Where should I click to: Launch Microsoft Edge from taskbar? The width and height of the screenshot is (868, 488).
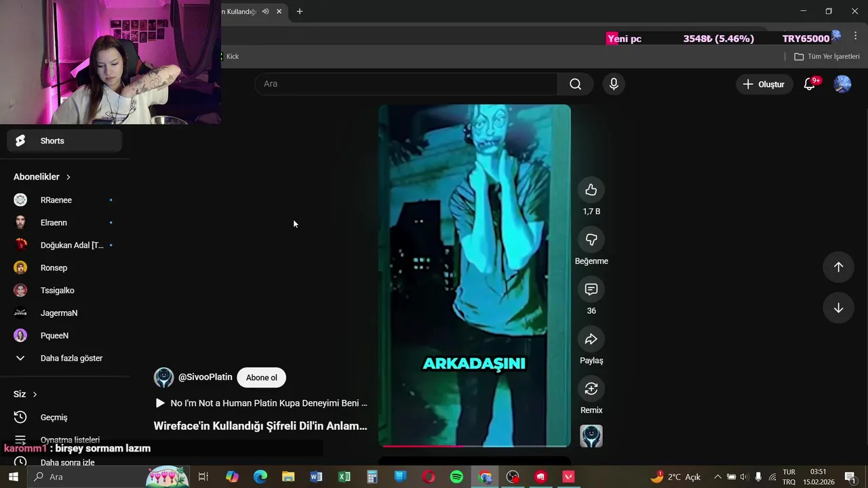click(x=260, y=476)
